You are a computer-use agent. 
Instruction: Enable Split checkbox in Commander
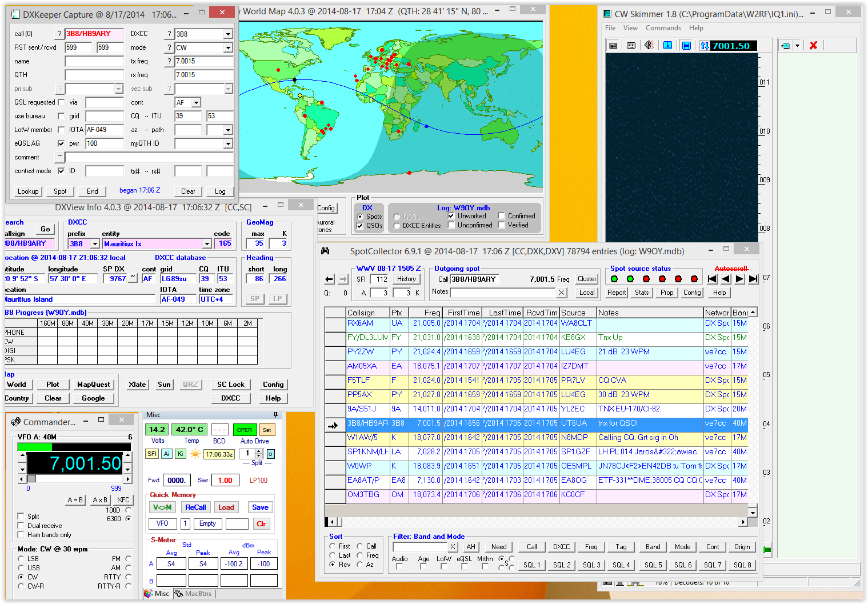pyautogui.click(x=21, y=517)
